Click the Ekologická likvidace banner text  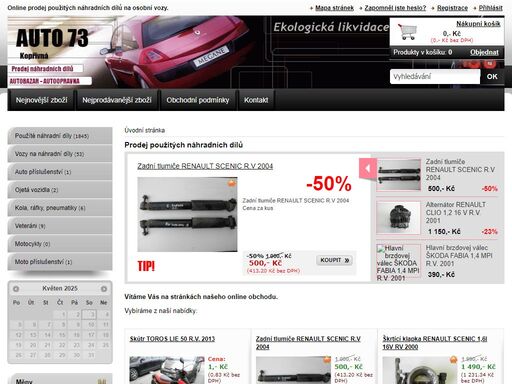pyautogui.click(x=331, y=27)
